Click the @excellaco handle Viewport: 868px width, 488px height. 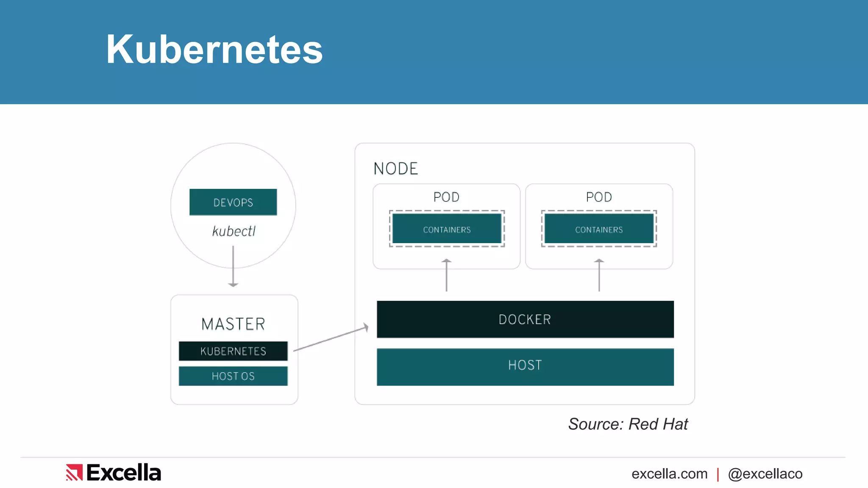pyautogui.click(x=765, y=474)
